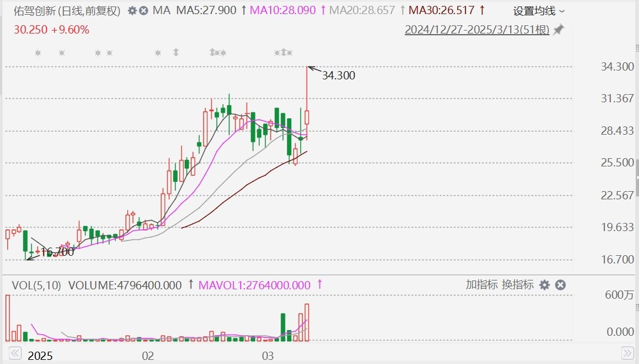This screenshot has width=639, height=364.
Task: Click the 19.633 price axis label
Action: [x=617, y=227]
